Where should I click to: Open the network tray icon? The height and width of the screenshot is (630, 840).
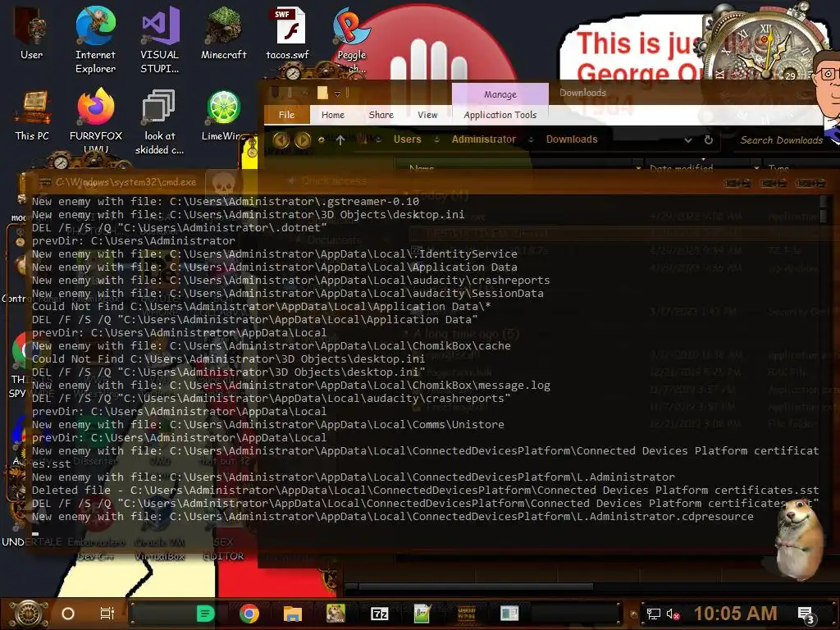point(654,614)
